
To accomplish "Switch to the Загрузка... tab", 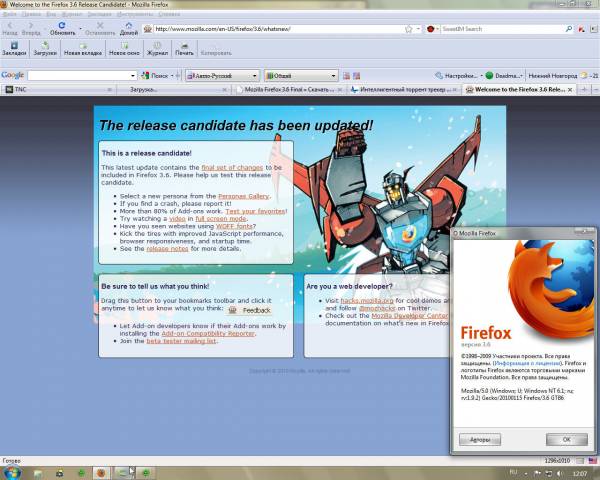I will [x=172, y=90].
